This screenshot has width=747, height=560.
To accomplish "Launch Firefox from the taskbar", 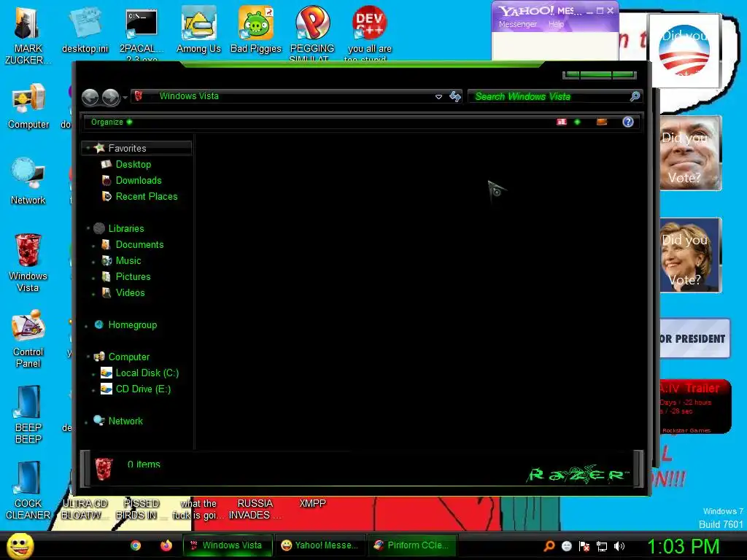I will click(166, 545).
